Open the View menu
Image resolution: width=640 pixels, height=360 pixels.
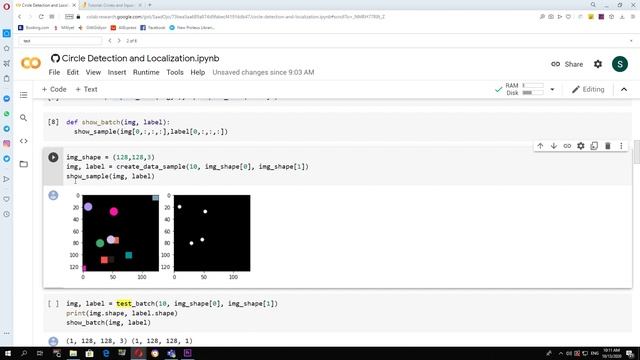pos(93,72)
